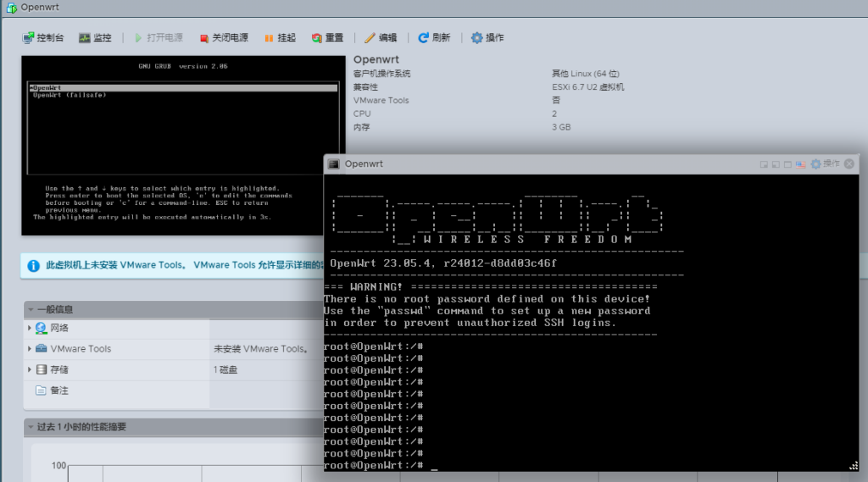Viewport: 868px width, 482px height.
Task: Expand the 存储 storage row
Action: 30,369
